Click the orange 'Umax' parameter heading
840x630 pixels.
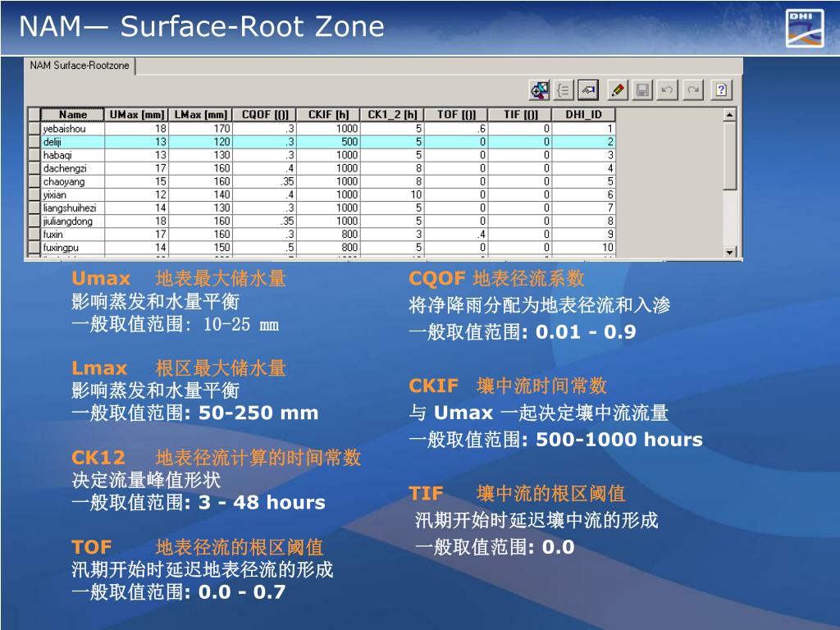(101, 279)
